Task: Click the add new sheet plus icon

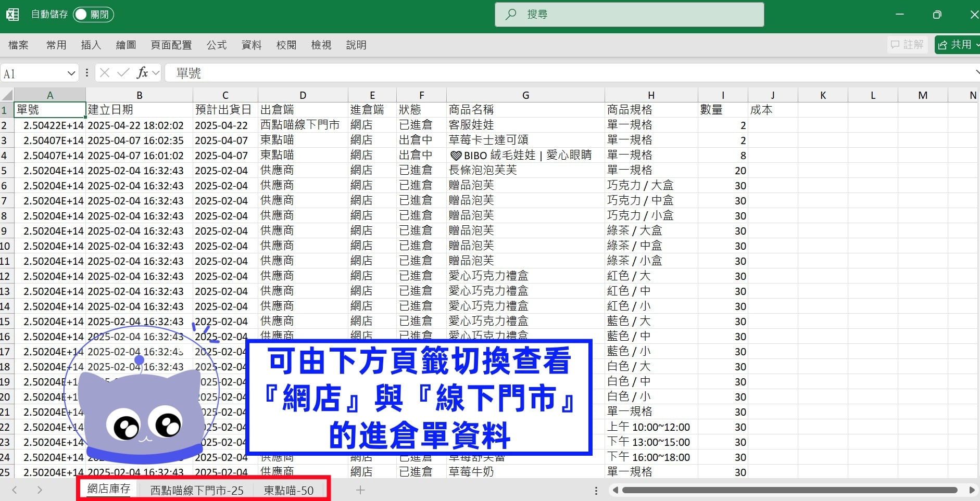Action: (360, 490)
